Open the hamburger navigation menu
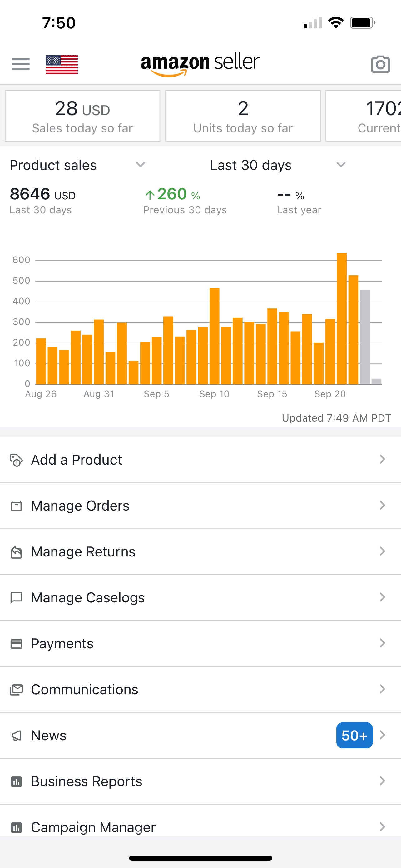This screenshot has width=401, height=868. pyautogui.click(x=21, y=64)
